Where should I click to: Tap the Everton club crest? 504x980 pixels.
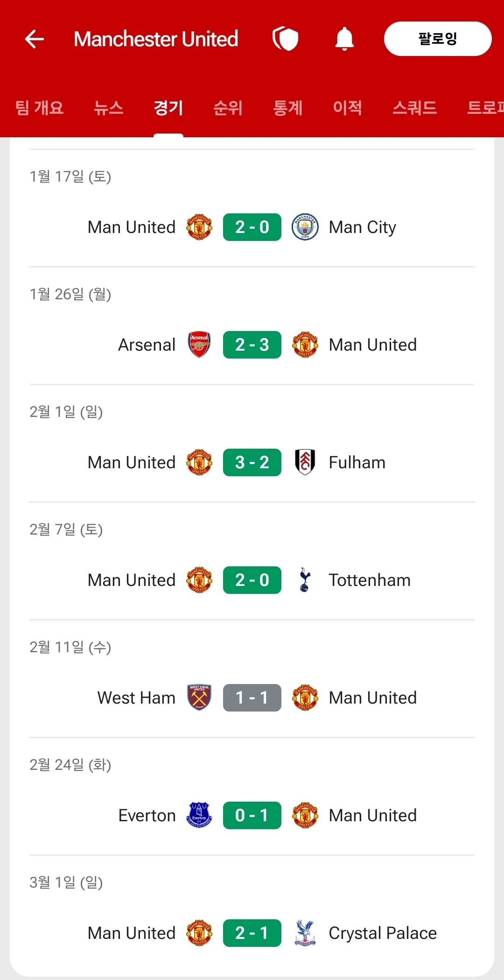(x=199, y=815)
